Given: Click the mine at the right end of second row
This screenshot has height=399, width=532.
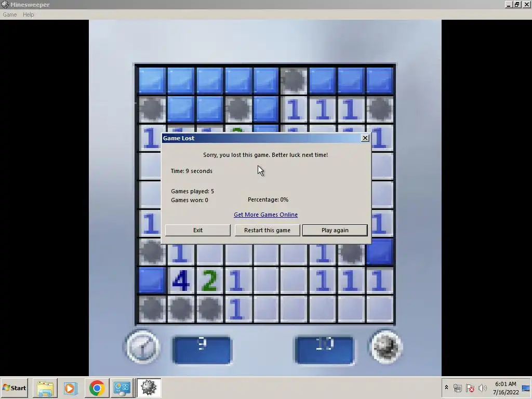Looking at the screenshot, I should (380, 109).
